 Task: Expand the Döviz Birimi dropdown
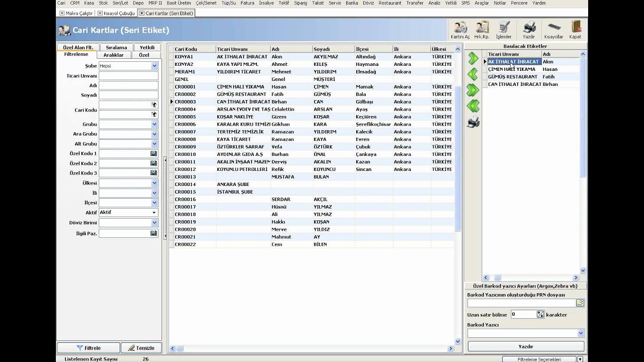click(154, 222)
